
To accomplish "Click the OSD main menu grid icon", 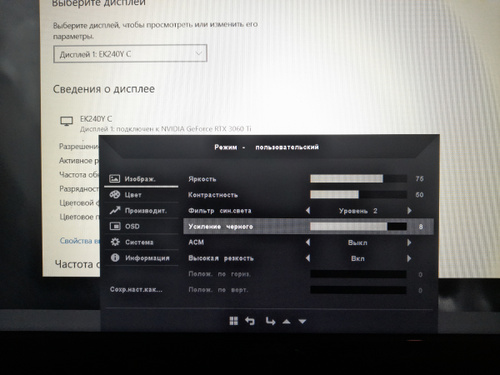I will click(x=234, y=321).
